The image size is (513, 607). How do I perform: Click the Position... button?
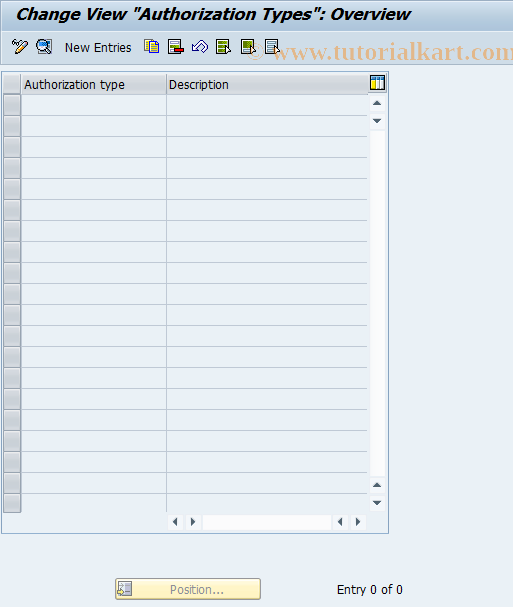(x=188, y=589)
